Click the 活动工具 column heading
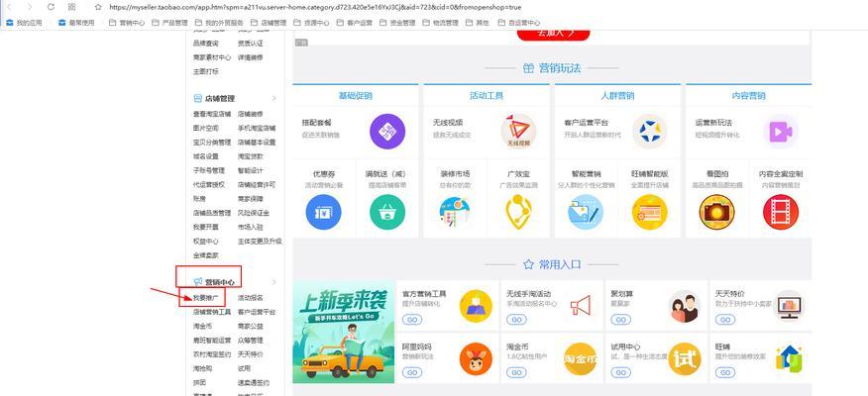Image resolution: width=868 pixels, height=396 pixels. point(487,96)
